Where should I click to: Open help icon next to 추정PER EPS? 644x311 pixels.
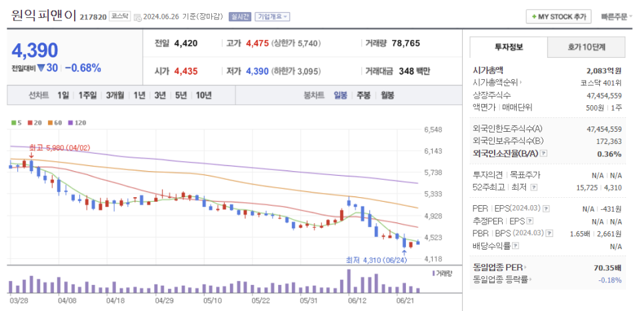pyautogui.click(x=530, y=221)
